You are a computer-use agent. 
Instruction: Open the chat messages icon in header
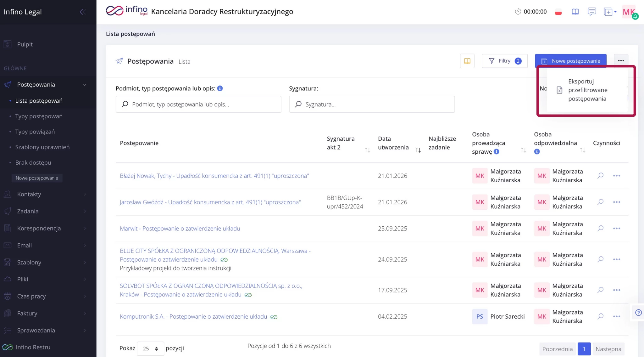591,12
